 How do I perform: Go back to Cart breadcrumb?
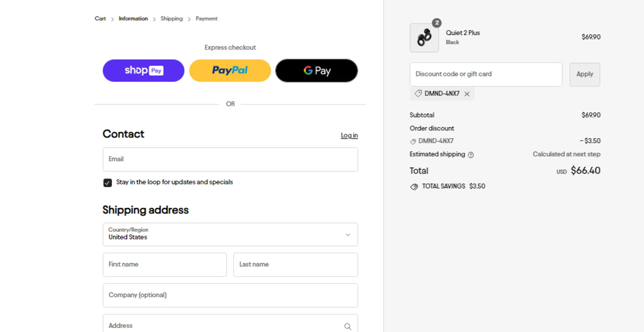coord(100,18)
